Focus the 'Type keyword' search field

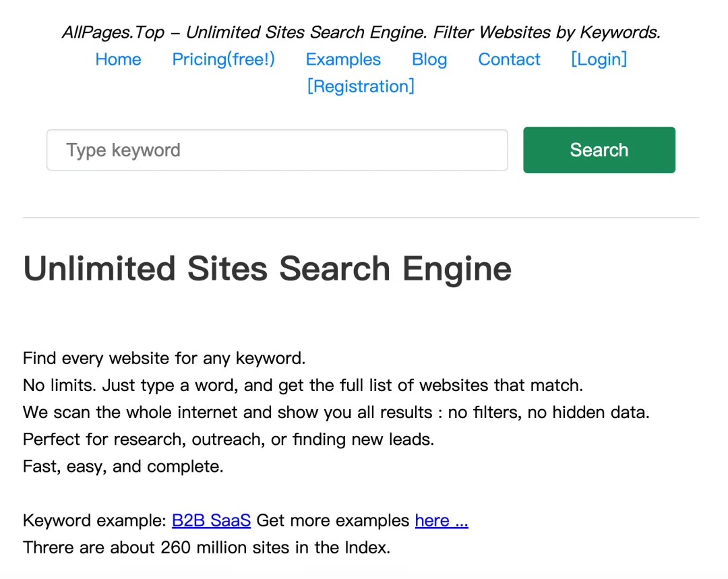(276, 150)
